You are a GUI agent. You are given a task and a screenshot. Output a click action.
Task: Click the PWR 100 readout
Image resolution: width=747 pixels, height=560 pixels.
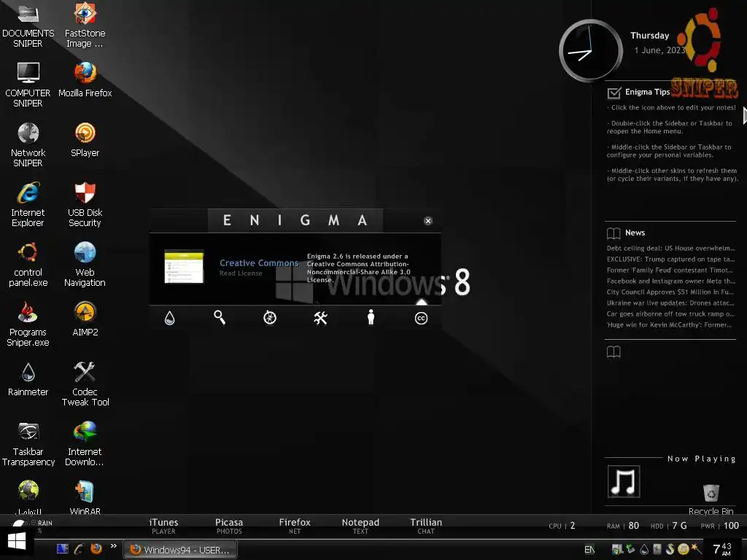point(720,526)
